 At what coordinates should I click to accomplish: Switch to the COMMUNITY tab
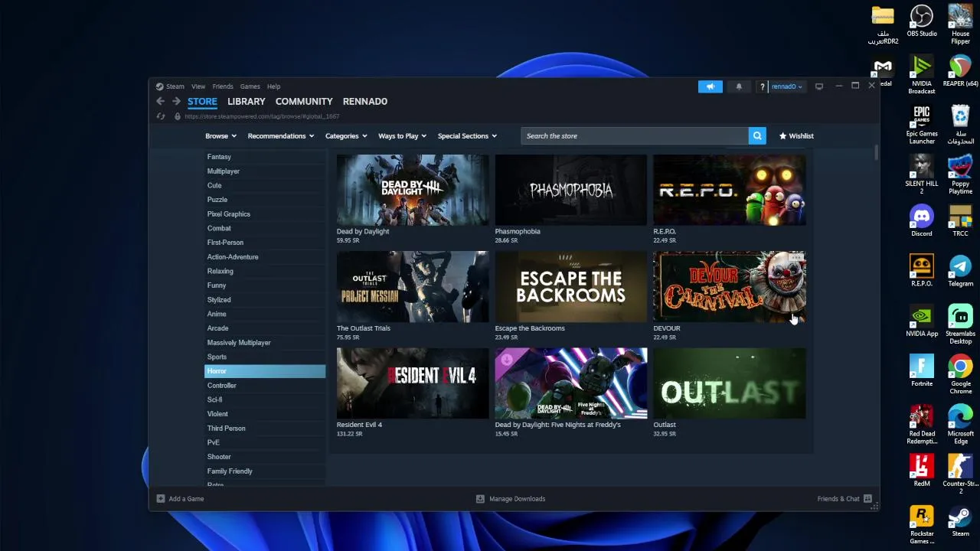[304, 101]
